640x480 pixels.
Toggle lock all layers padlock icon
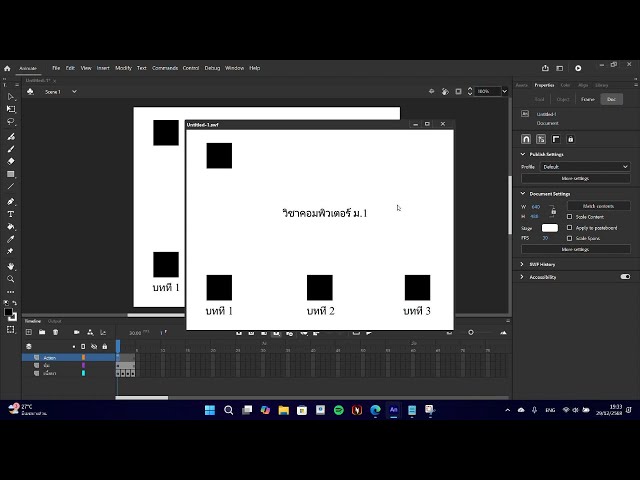click(104, 347)
